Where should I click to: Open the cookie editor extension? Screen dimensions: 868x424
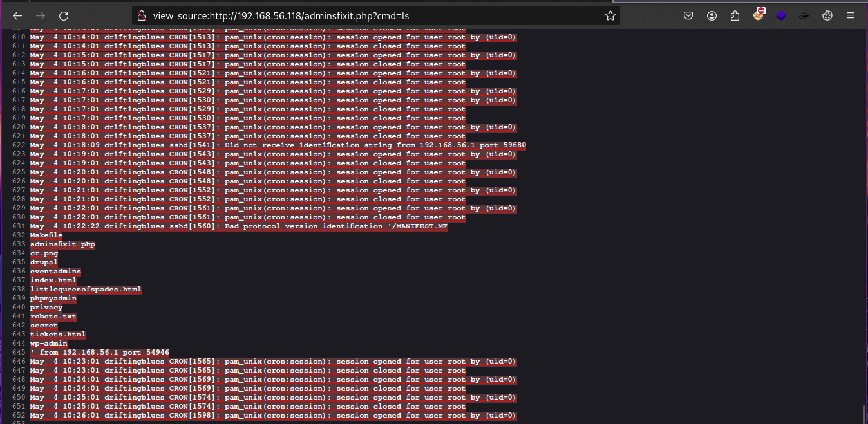click(827, 15)
